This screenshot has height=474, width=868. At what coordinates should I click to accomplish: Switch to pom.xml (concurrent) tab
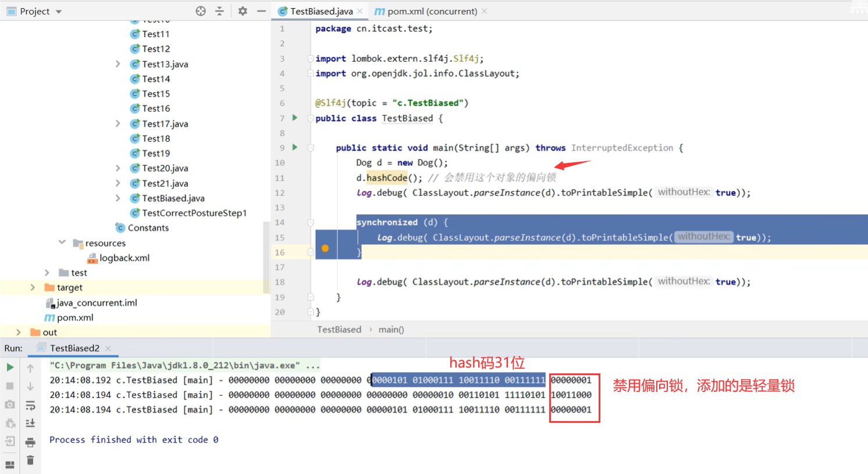tap(432, 11)
